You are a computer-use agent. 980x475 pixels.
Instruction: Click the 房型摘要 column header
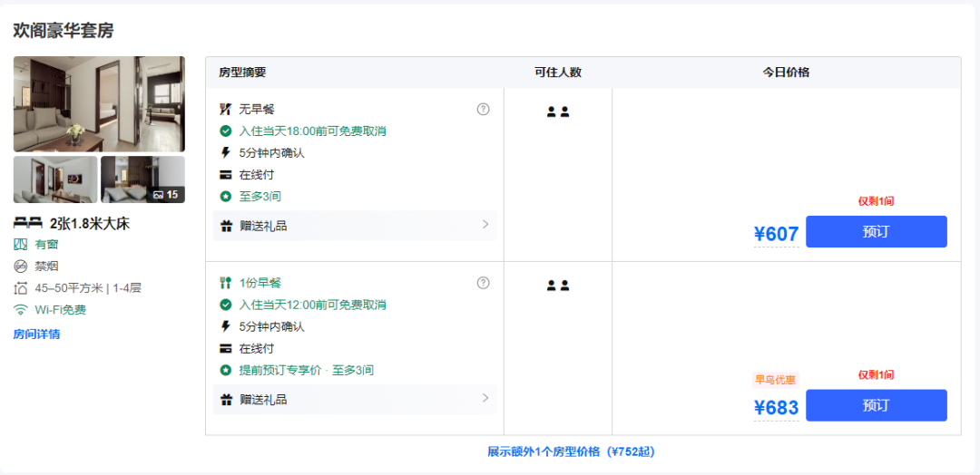pyautogui.click(x=242, y=73)
